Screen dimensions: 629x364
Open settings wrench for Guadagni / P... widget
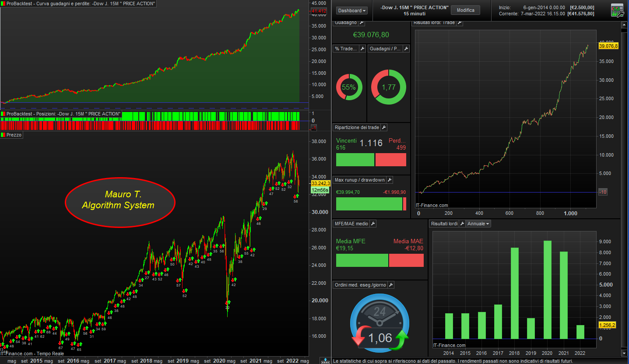tap(405, 49)
